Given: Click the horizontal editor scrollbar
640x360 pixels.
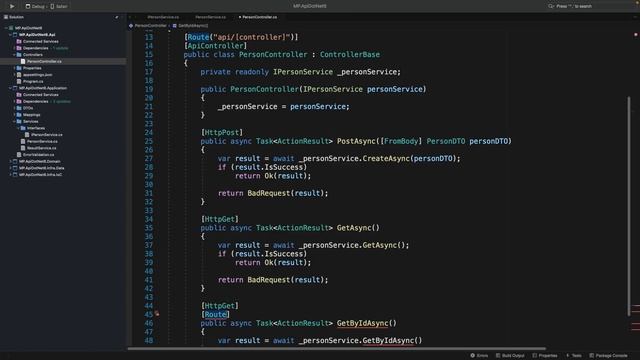Looking at the screenshot, I should 337,349.
